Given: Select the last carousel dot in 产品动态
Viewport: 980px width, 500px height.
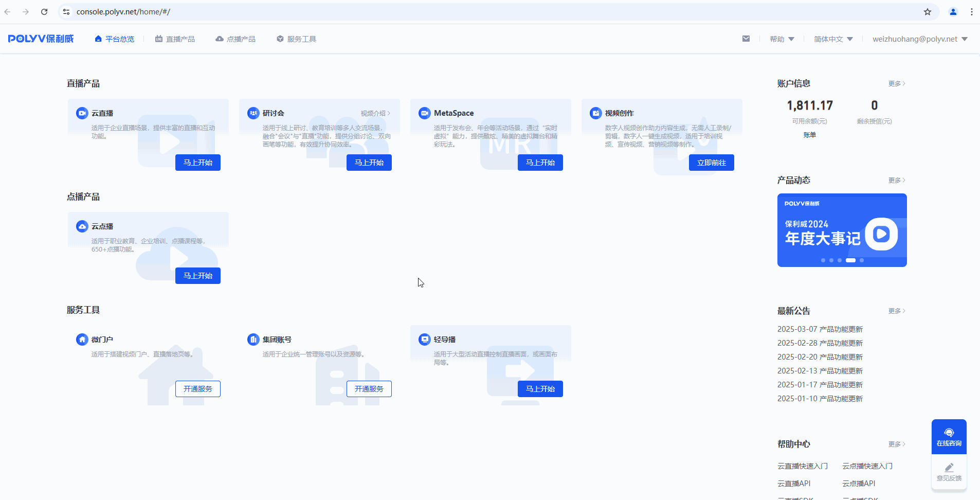Looking at the screenshot, I should [x=862, y=260].
